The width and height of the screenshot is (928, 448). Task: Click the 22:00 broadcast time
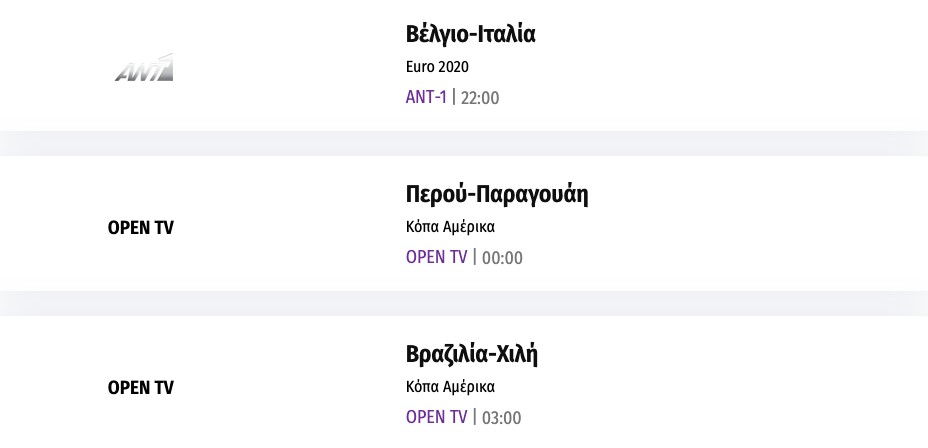click(x=480, y=98)
